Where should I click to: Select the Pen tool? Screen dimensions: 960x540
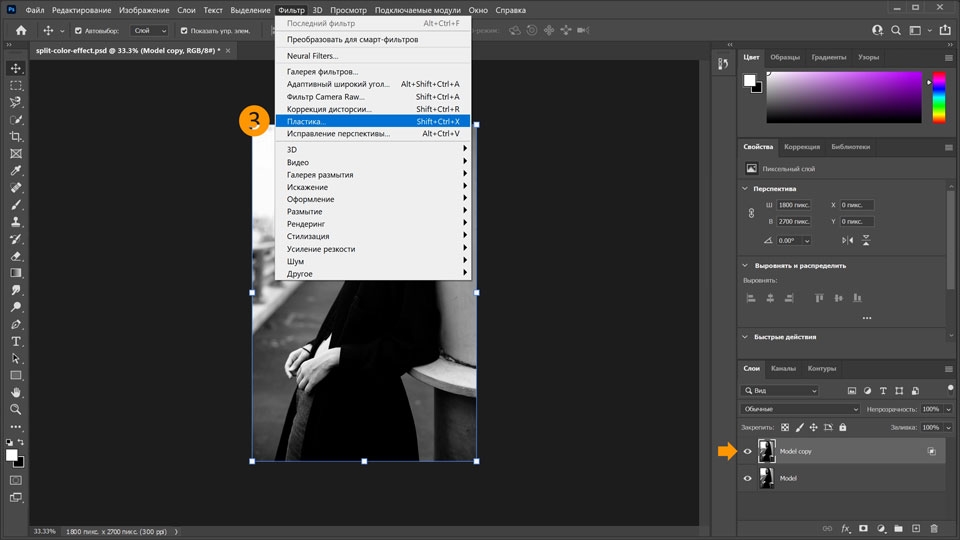[x=16, y=324]
